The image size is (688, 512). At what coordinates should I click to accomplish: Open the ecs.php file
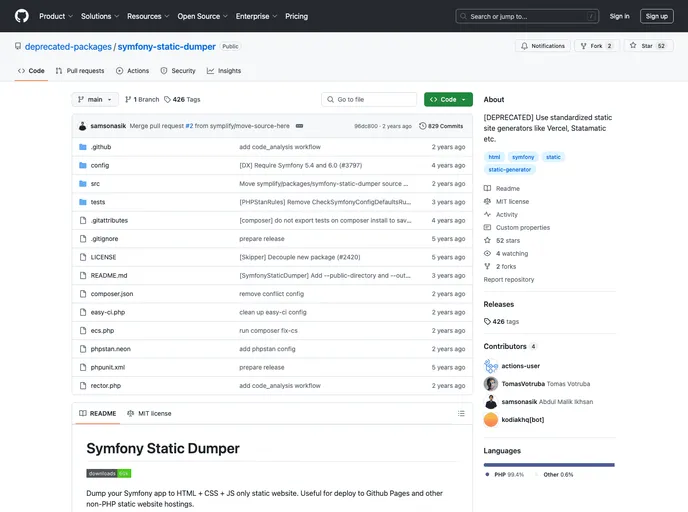[x=102, y=331]
